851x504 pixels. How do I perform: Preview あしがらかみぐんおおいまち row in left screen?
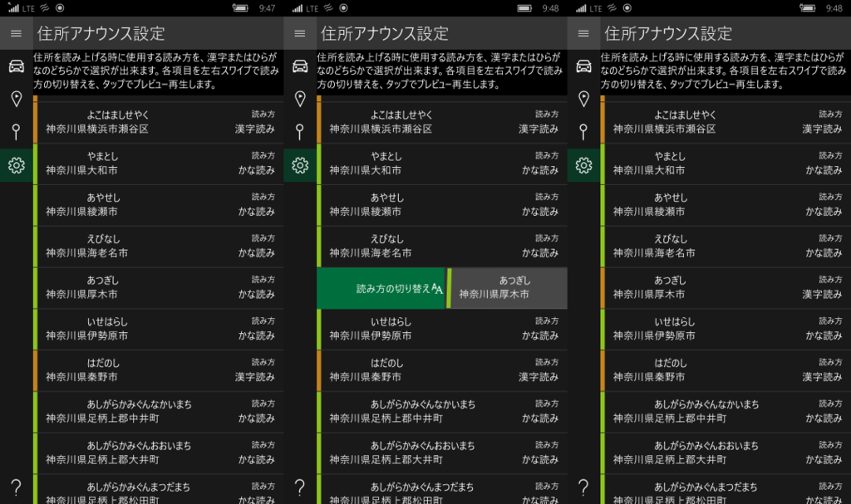click(x=159, y=453)
